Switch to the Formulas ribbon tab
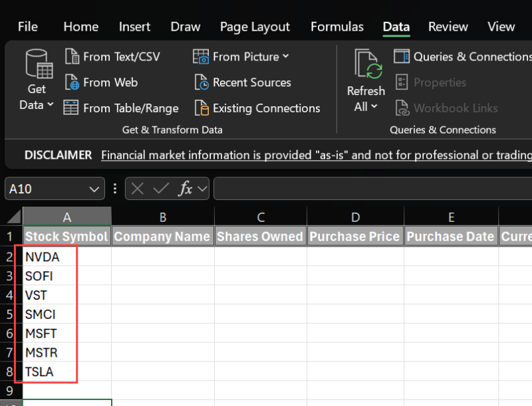Viewport: 532px width, 406px height. pyautogui.click(x=336, y=27)
